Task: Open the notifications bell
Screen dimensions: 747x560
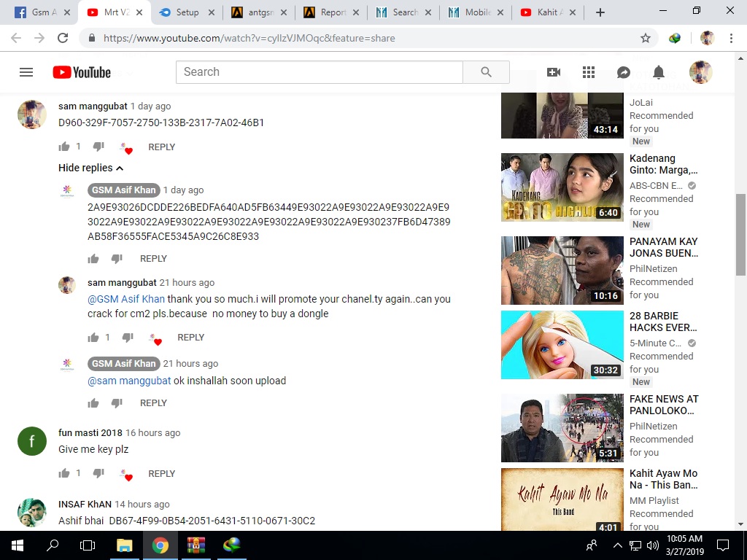Action: click(x=659, y=72)
